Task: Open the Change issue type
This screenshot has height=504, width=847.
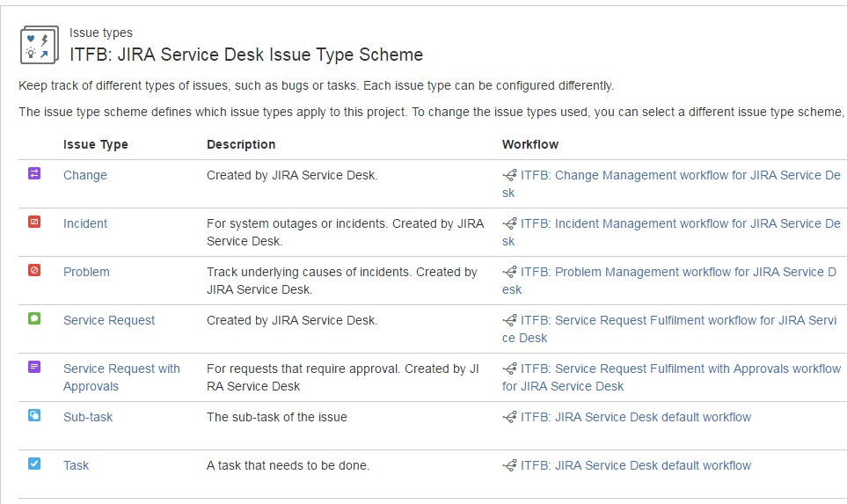Action: [x=84, y=175]
